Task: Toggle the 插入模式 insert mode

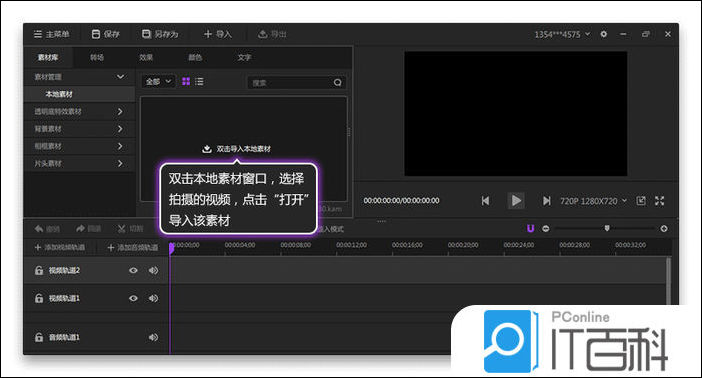Action: (331, 229)
